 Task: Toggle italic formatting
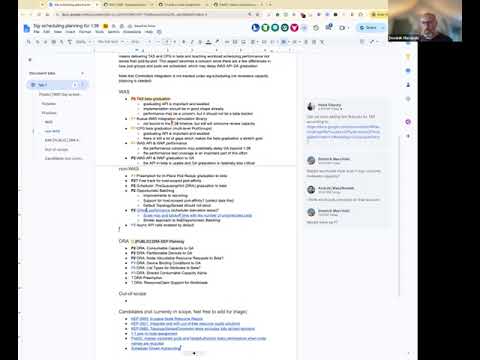click(x=192, y=42)
